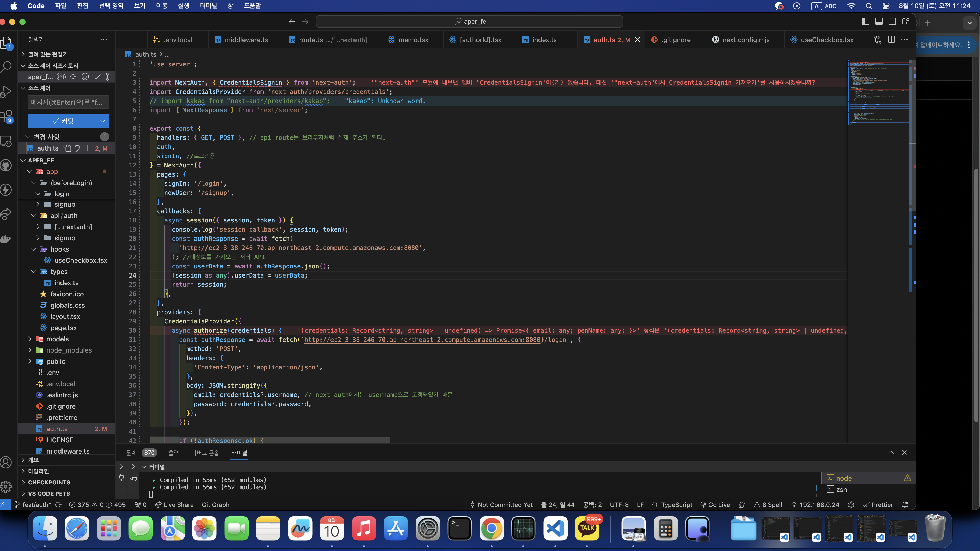Open editor more actions ellipsis menu
Image resolution: width=980 pixels, height=551 pixels.
[904, 40]
